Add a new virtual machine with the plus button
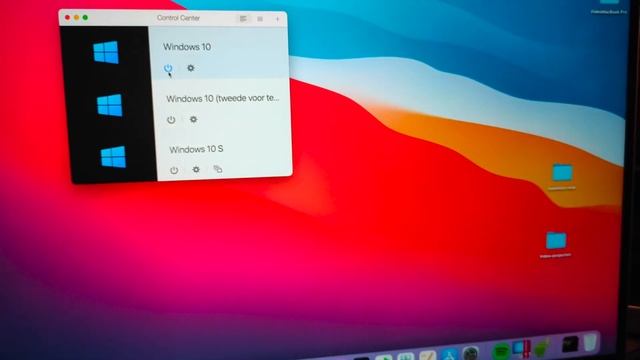The height and width of the screenshot is (360, 640). 278,19
